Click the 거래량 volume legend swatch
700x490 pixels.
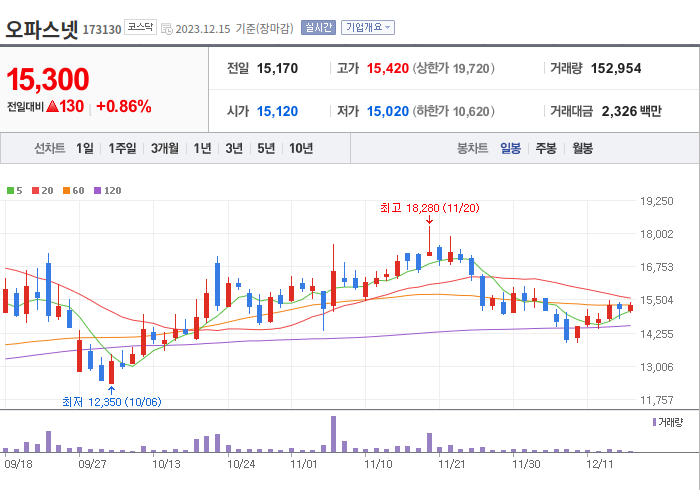(x=654, y=422)
